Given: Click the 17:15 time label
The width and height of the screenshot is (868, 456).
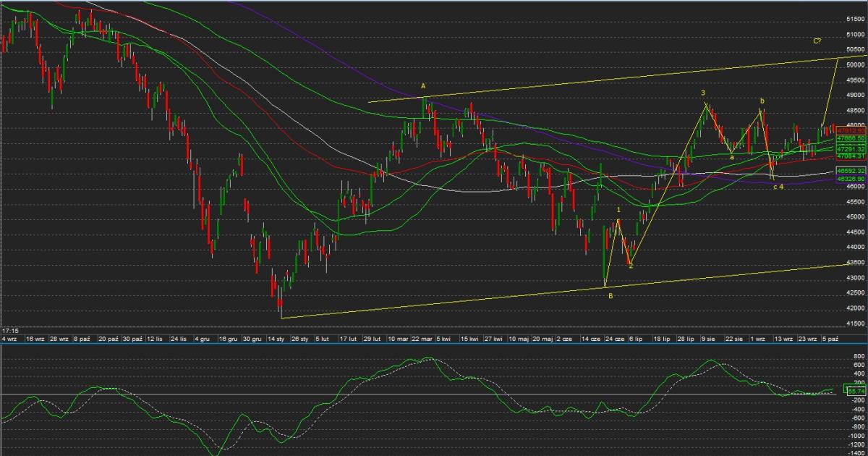Looking at the screenshot, I should pos(10,330).
